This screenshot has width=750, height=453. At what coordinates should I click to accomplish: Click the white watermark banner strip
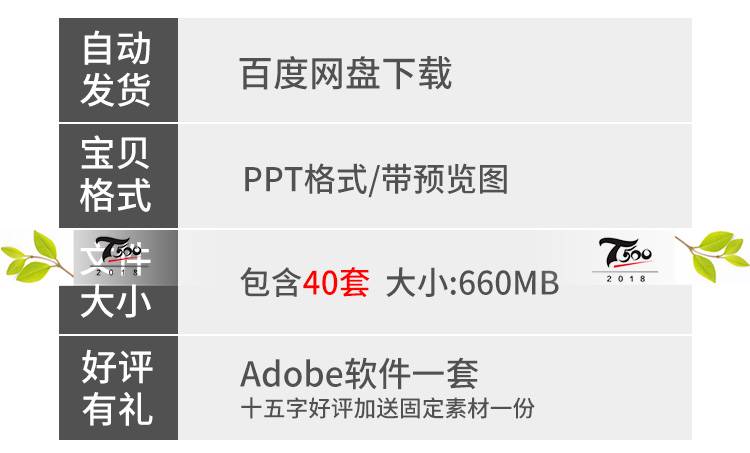tap(373, 257)
